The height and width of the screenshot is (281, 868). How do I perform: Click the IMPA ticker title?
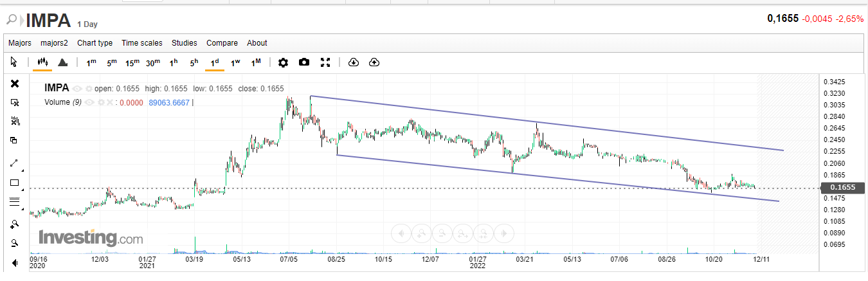[48, 21]
